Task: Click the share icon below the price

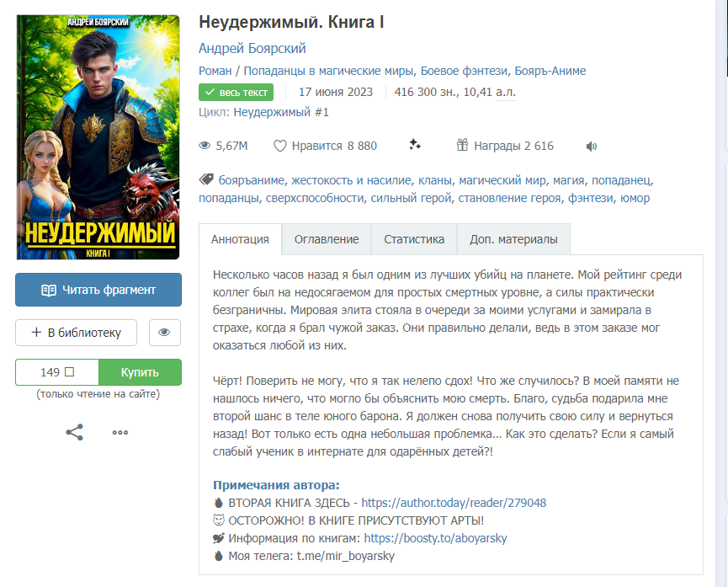Action: (74, 432)
